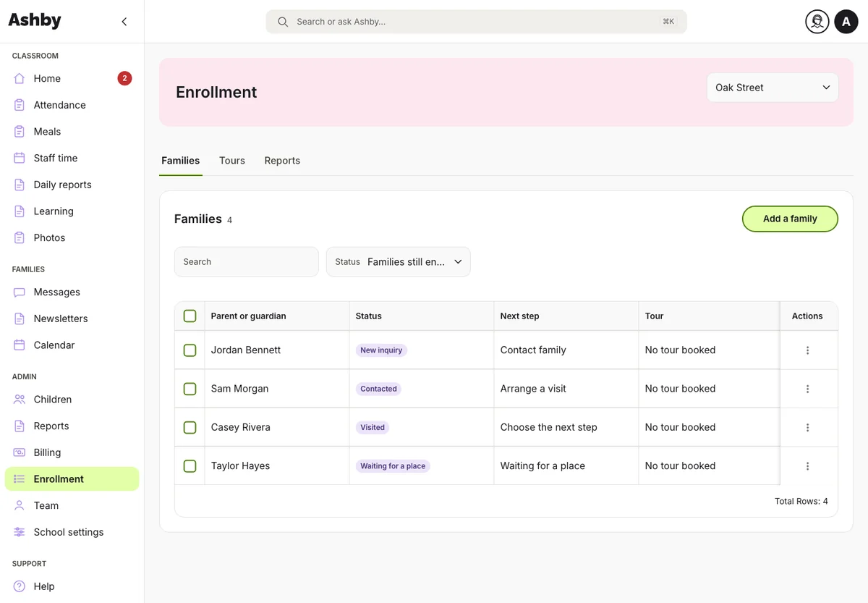Open the Meals page
This screenshot has width=868, height=603.
pyautogui.click(x=72, y=132)
